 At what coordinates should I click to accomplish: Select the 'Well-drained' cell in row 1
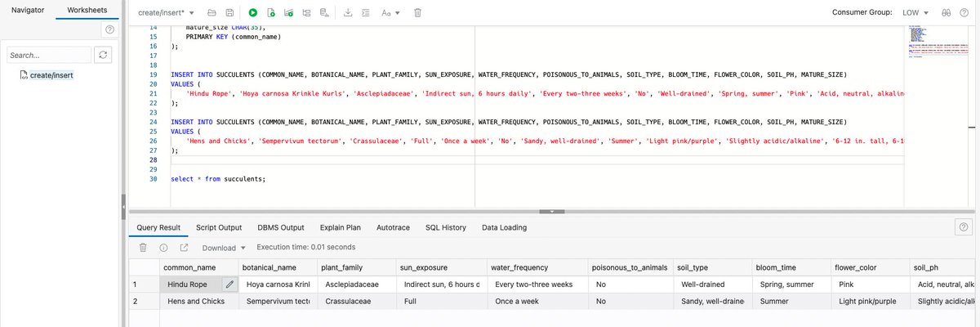tap(712, 284)
